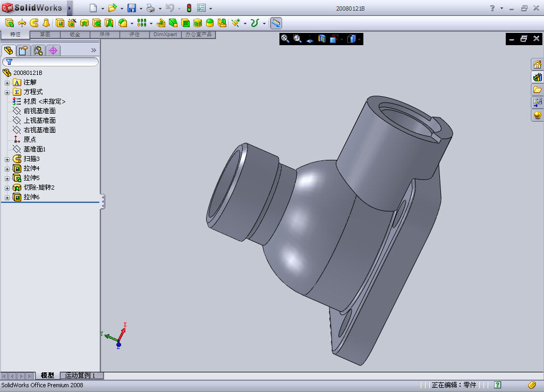Switch to the 焊件 tab
This screenshot has height=392, width=544.
(x=105, y=35)
